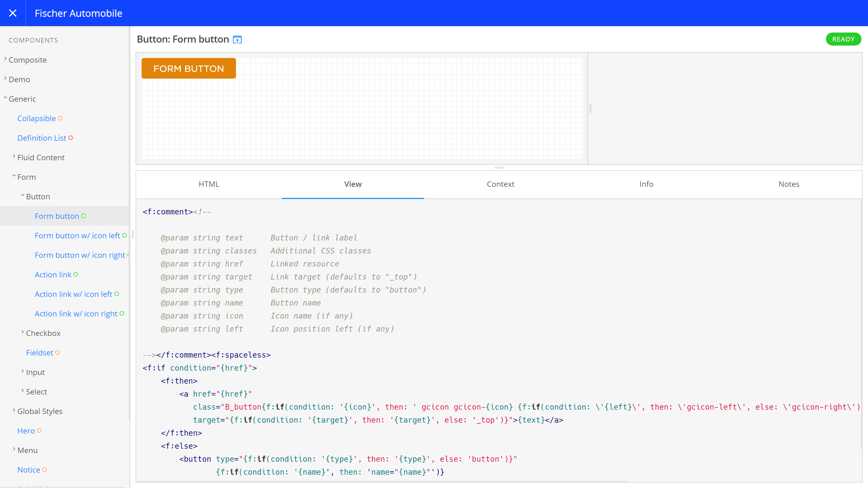This screenshot has width=868, height=488.
Task: Switch to the HTML tab
Action: tap(209, 184)
